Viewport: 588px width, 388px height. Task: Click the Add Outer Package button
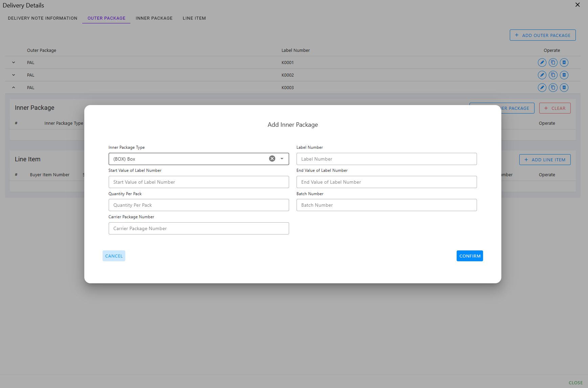[x=543, y=35]
